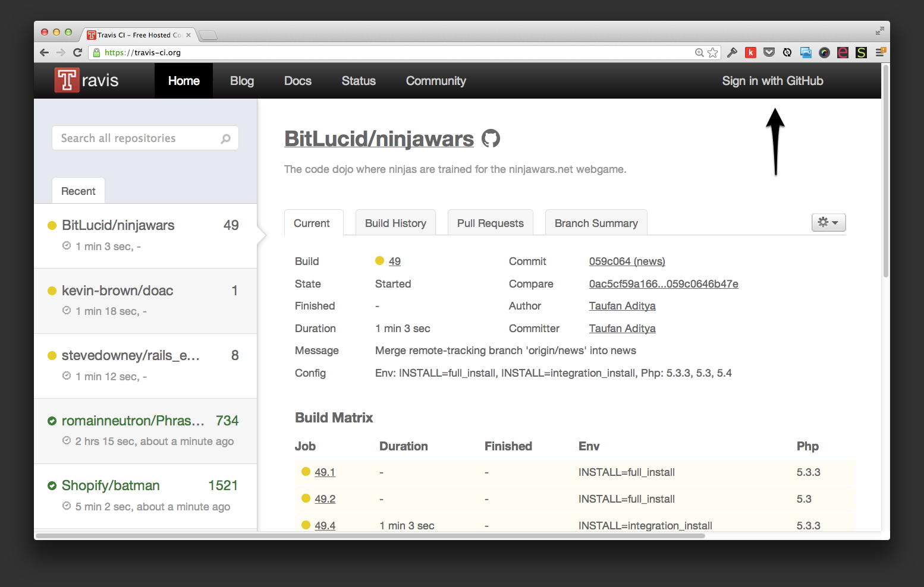Go back with the browser back arrow
Viewport: 924px width, 587px height.
(45, 52)
